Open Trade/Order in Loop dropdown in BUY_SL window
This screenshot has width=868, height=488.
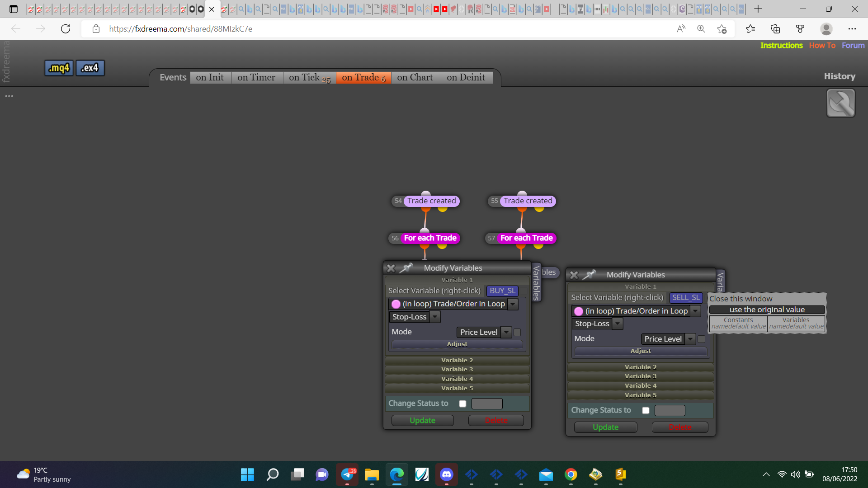513,304
